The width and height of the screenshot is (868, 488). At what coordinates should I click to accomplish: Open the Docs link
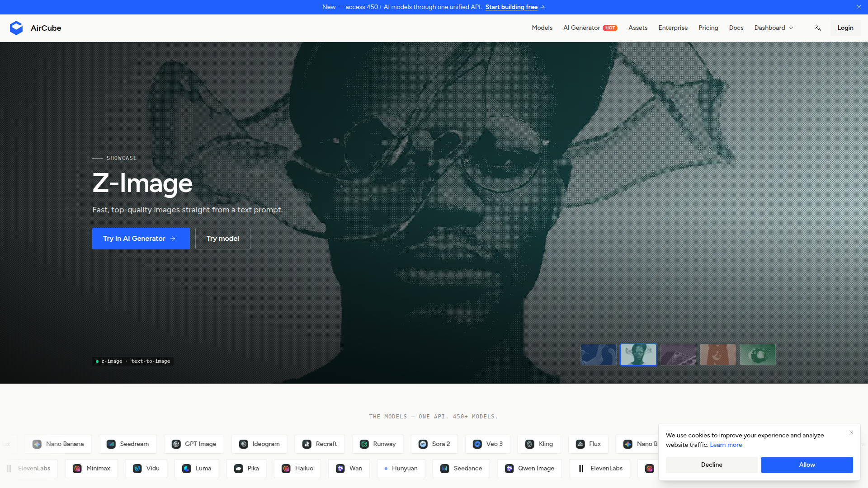tap(736, 28)
